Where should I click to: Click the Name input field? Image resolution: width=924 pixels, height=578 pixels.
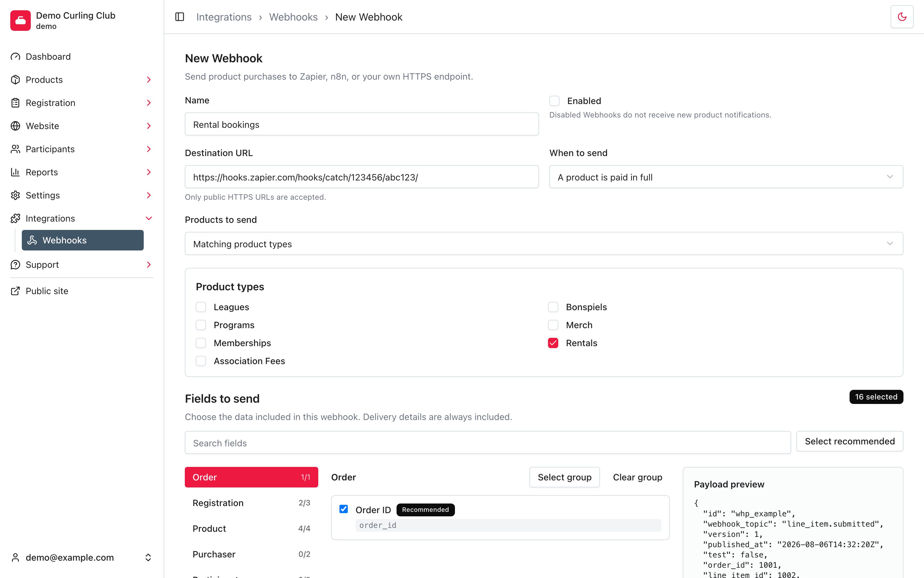(x=362, y=124)
